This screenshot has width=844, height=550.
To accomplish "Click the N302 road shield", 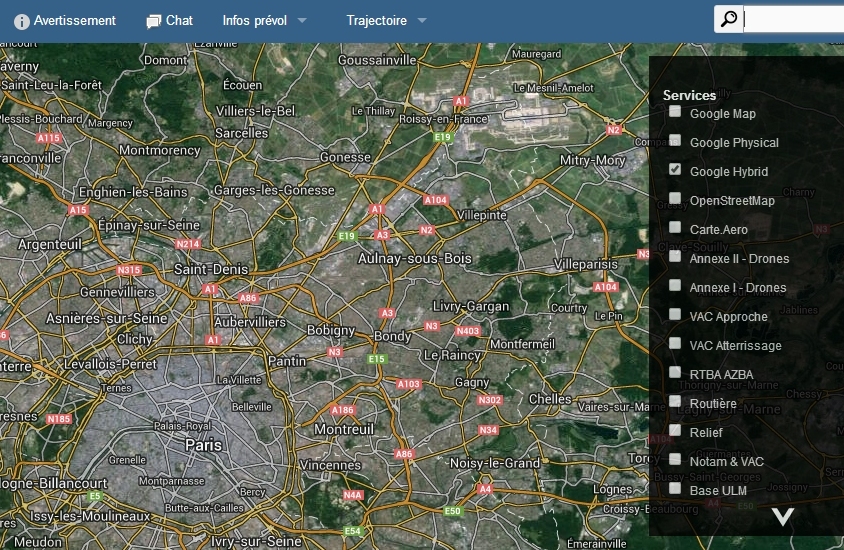I will 490,400.
